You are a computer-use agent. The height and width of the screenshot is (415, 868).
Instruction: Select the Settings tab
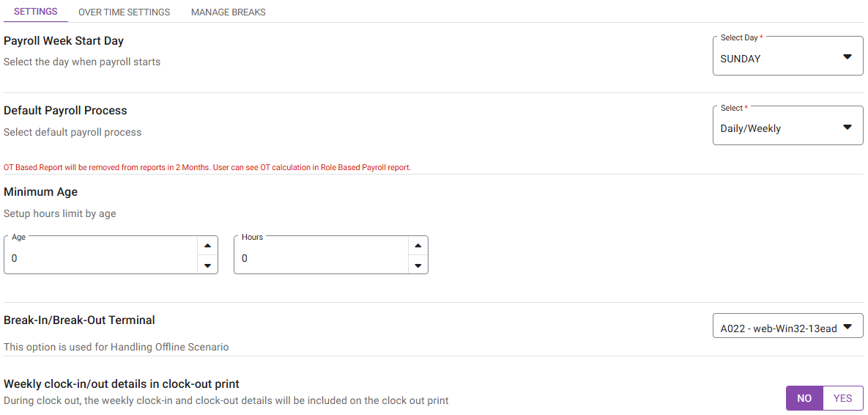click(x=36, y=12)
